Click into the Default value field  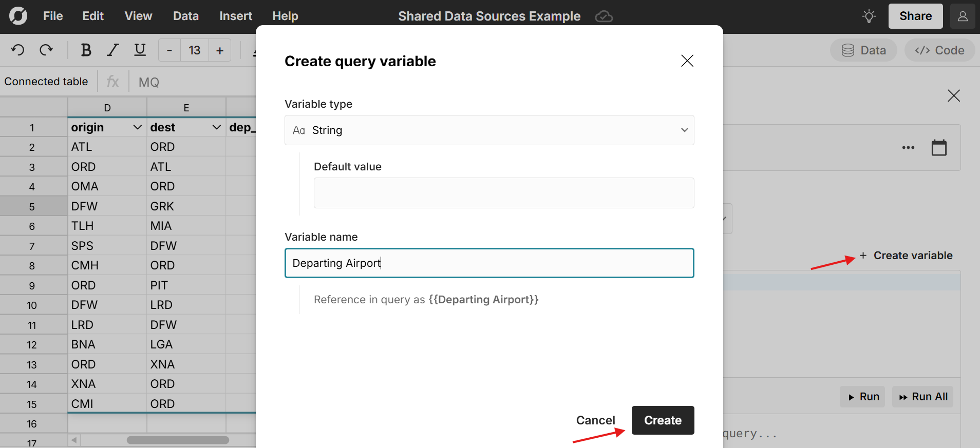click(503, 193)
